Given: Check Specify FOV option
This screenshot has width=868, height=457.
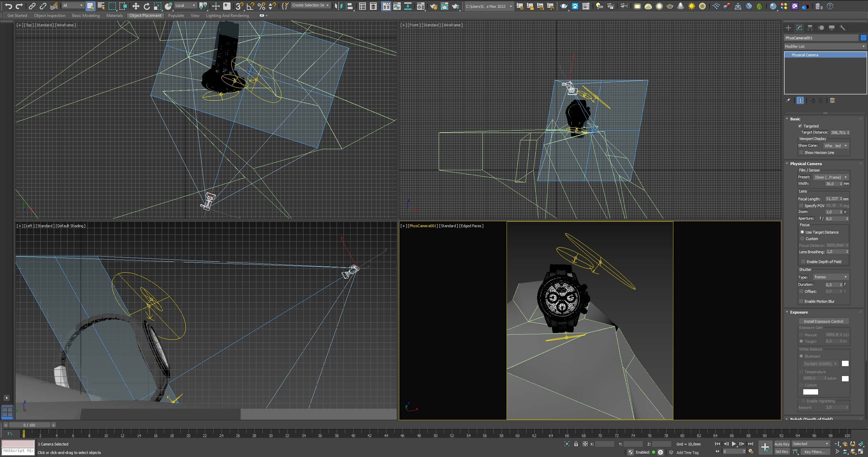Looking at the screenshot, I should (801, 206).
